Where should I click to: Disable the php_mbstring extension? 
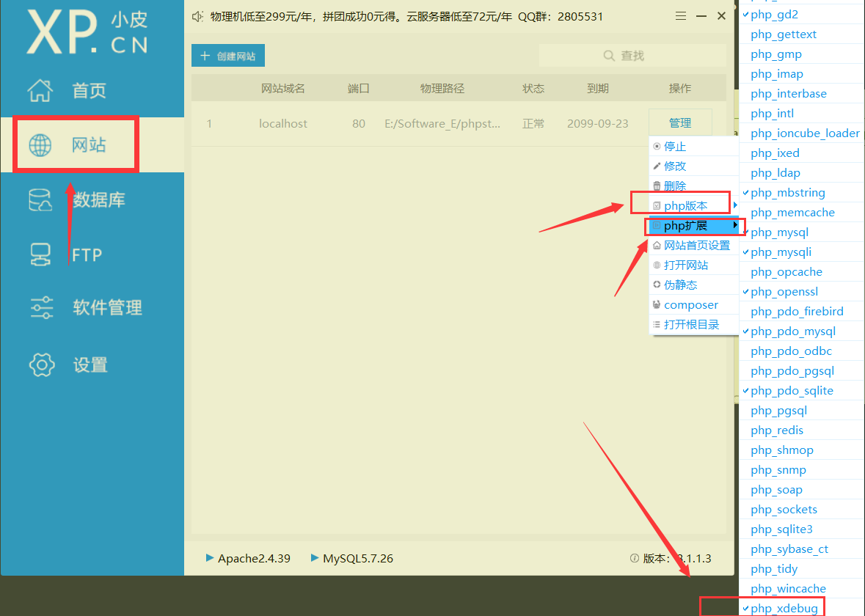tap(801, 192)
